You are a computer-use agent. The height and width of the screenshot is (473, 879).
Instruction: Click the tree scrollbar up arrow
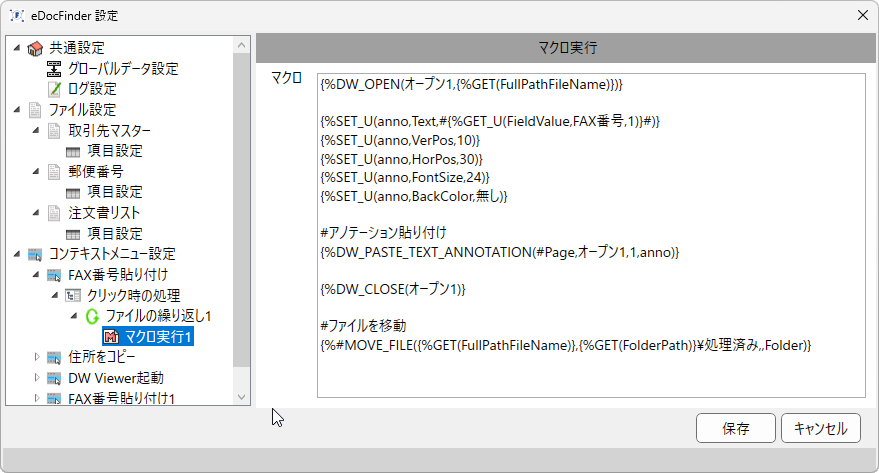242,45
